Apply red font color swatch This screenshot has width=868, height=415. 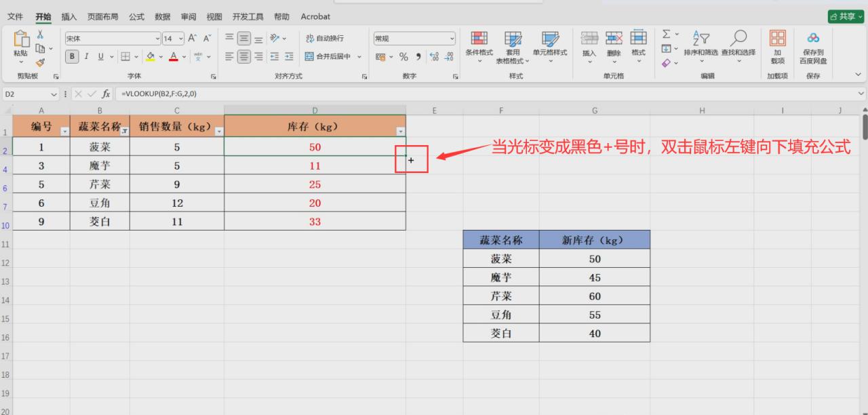point(174,57)
